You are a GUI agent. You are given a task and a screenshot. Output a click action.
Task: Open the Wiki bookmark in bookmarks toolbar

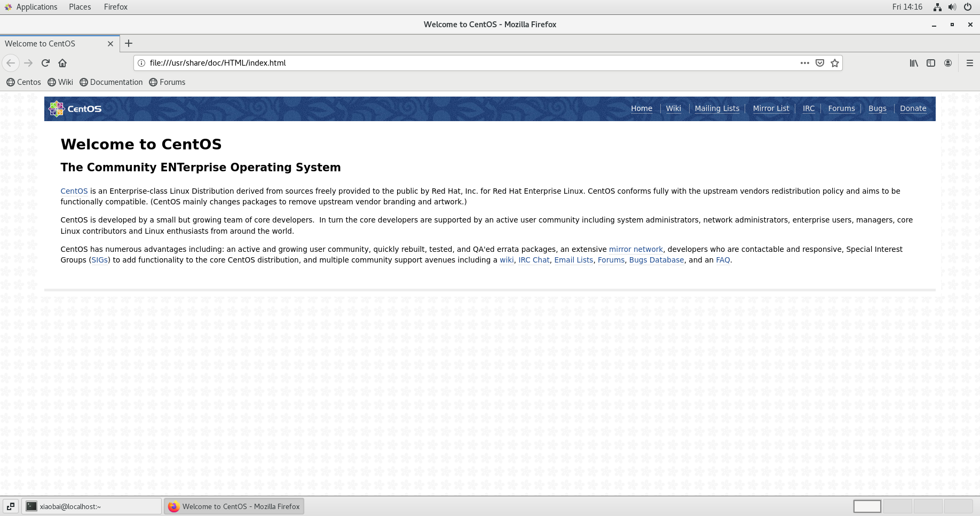tap(60, 82)
